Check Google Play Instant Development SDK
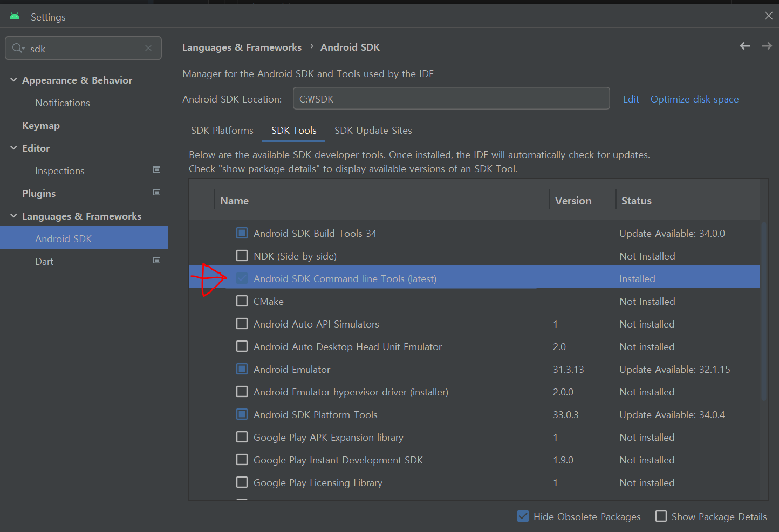779x532 pixels. (x=242, y=460)
